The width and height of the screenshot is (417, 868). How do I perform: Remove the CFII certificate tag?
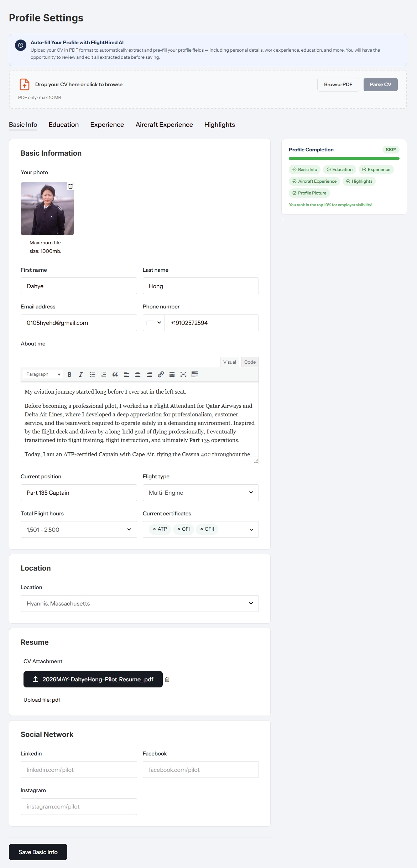[202, 529]
